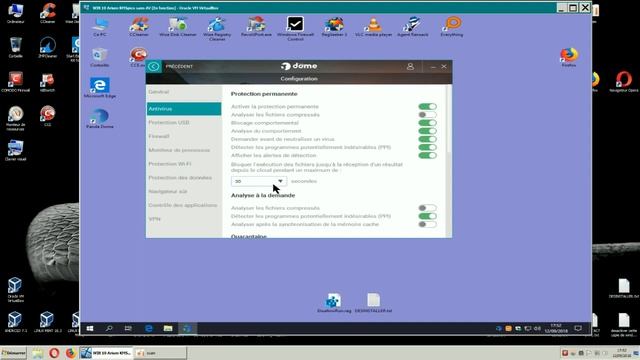640x360 pixels.
Task: Open Protection des données settings
Action: [x=184, y=178]
